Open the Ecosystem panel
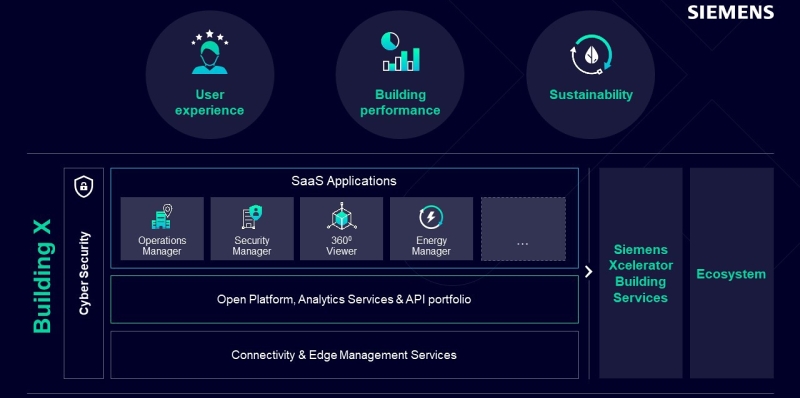This screenshot has width=800, height=398. pyautogui.click(x=732, y=273)
